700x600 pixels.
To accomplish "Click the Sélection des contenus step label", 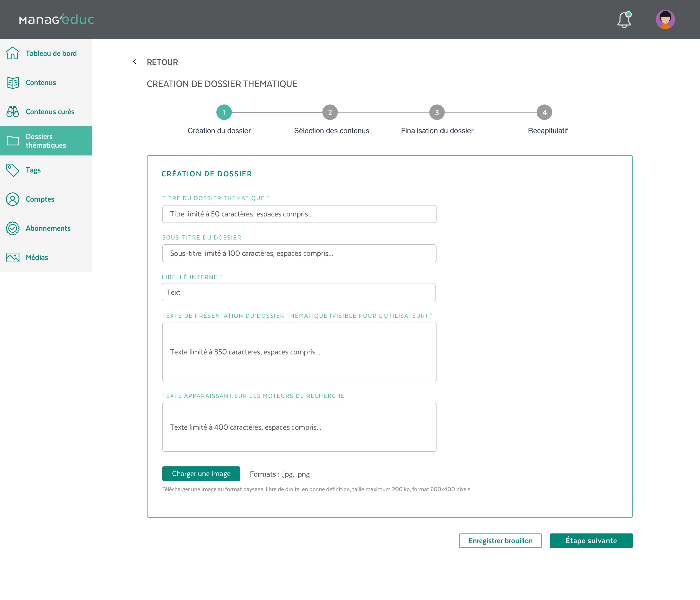I will 332,131.
